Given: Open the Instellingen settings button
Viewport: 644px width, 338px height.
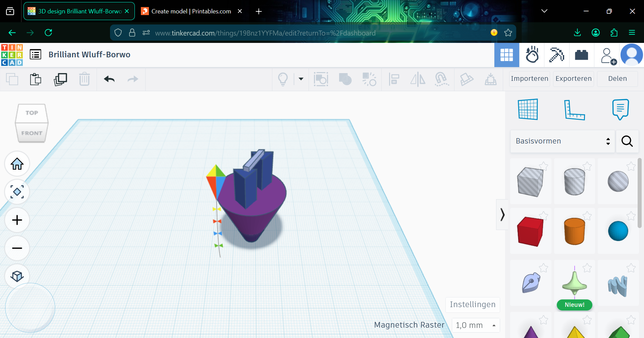Looking at the screenshot, I should tap(473, 304).
